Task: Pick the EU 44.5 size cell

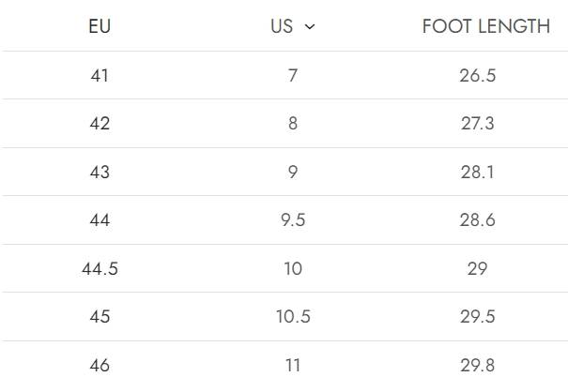Action: click(x=100, y=268)
